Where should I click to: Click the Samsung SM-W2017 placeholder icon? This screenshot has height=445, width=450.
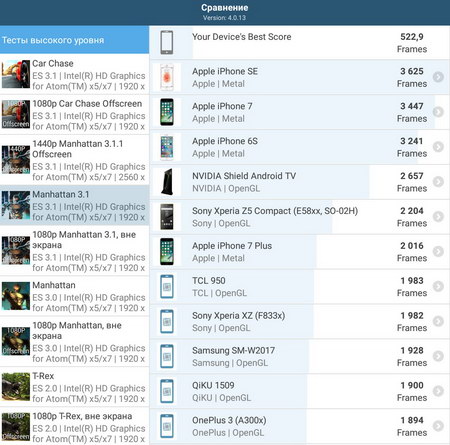167,356
